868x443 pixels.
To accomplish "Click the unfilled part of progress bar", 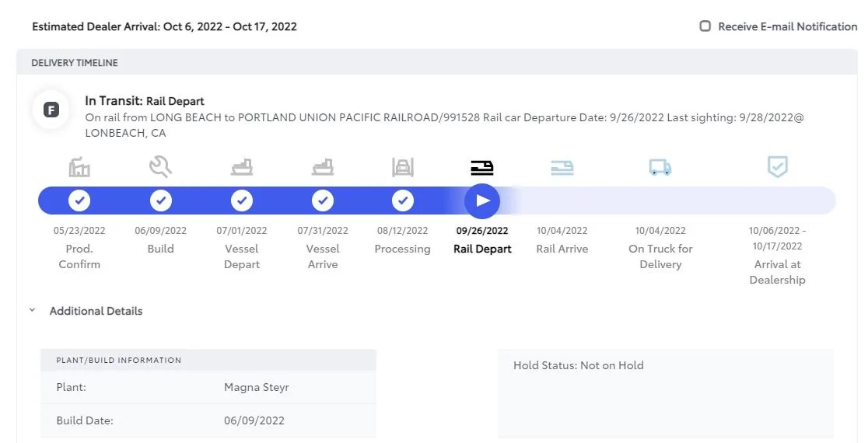I will (x=675, y=201).
